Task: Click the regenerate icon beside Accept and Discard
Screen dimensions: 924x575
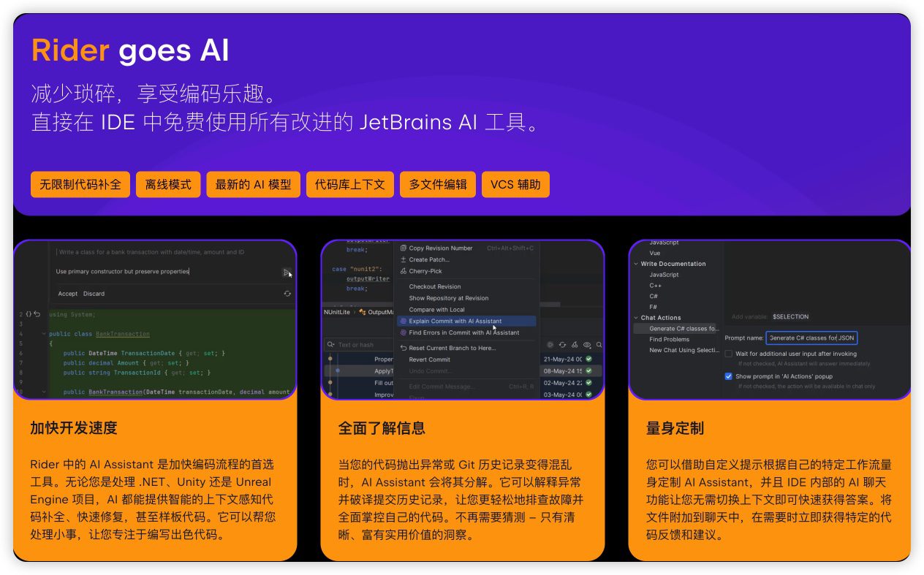Action: [x=287, y=294]
